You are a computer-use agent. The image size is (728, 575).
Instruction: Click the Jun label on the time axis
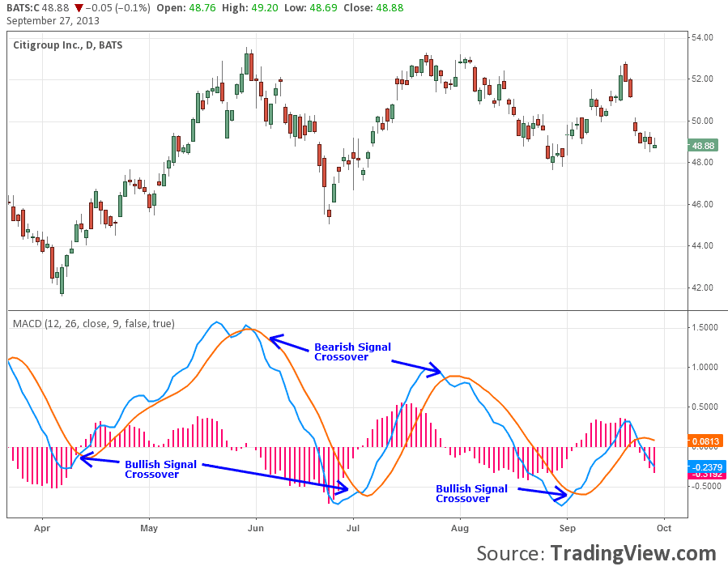(x=257, y=528)
